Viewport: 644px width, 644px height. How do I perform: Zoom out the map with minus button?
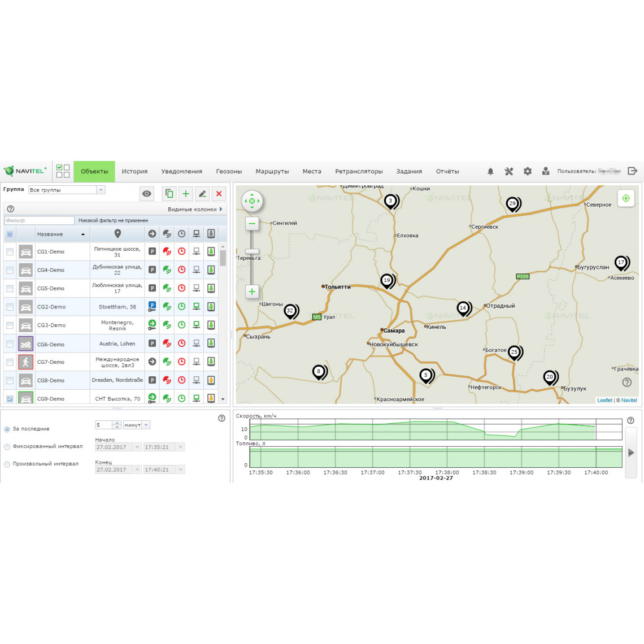(252, 224)
